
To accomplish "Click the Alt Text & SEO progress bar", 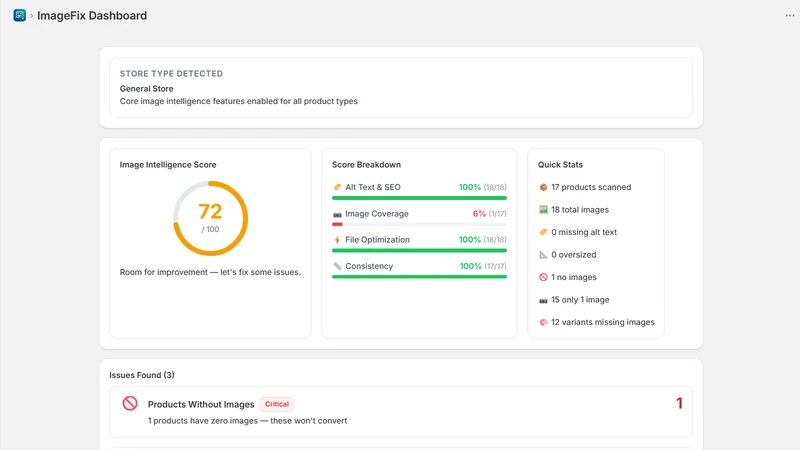I will click(419, 198).
